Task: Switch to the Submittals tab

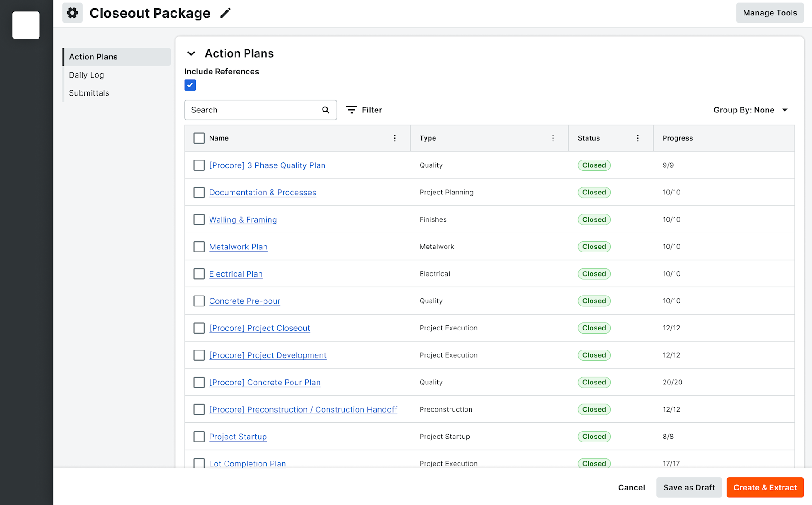Action: [89, 93]
